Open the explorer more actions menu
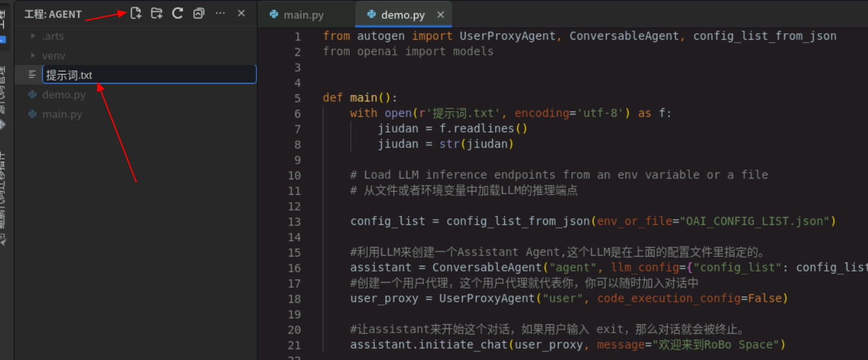The image size is (868, 360). (x=220, y=13)
